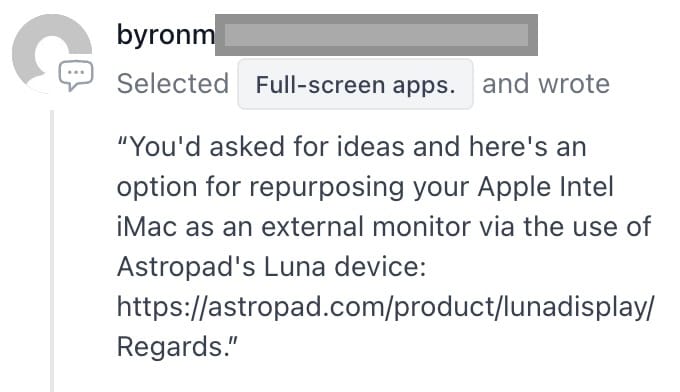
Task: Click "Astropad's Luna device:" text
Action: click(x=271, y=266)
